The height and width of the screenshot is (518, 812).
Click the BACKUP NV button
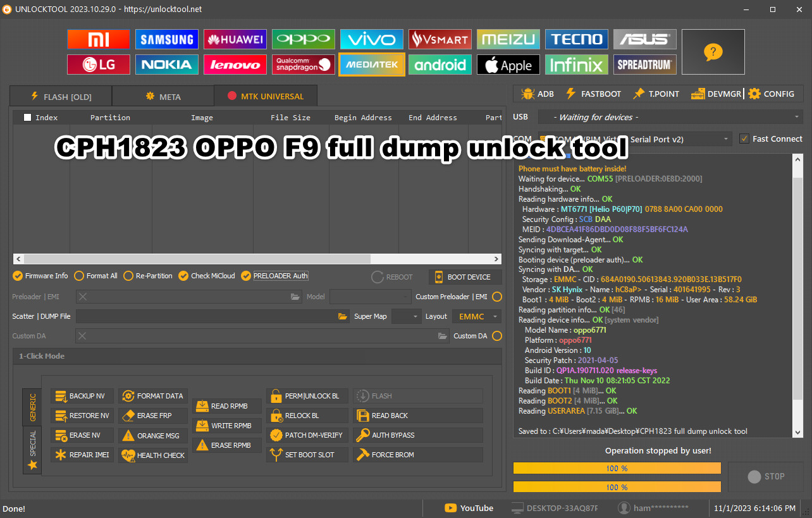coord(82,396)
